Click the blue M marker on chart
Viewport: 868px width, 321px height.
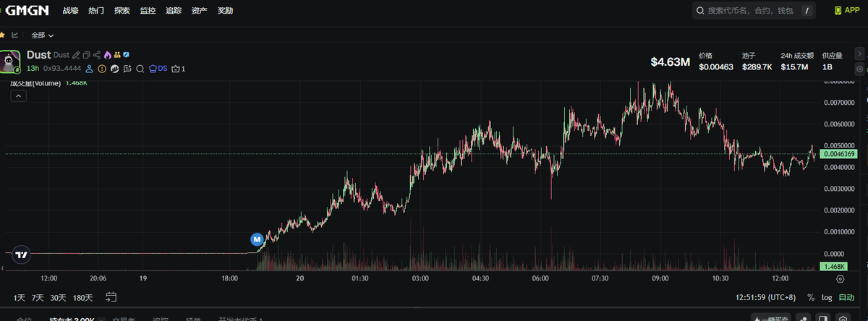coord(256,239)
